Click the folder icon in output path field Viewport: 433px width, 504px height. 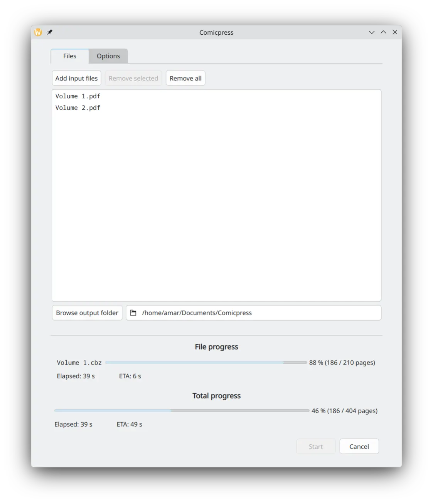click(x=133, y=313)
